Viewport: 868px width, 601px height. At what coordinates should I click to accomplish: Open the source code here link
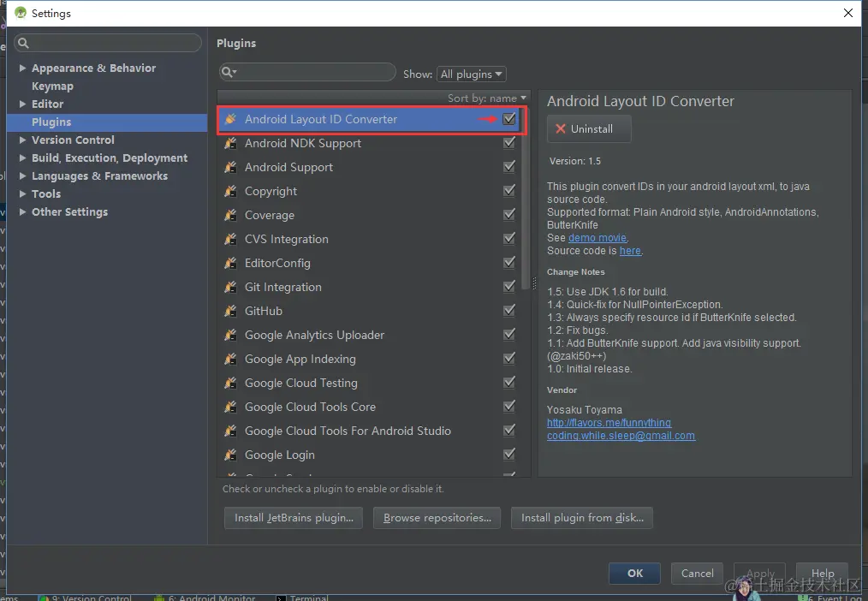tap(630, 250)
